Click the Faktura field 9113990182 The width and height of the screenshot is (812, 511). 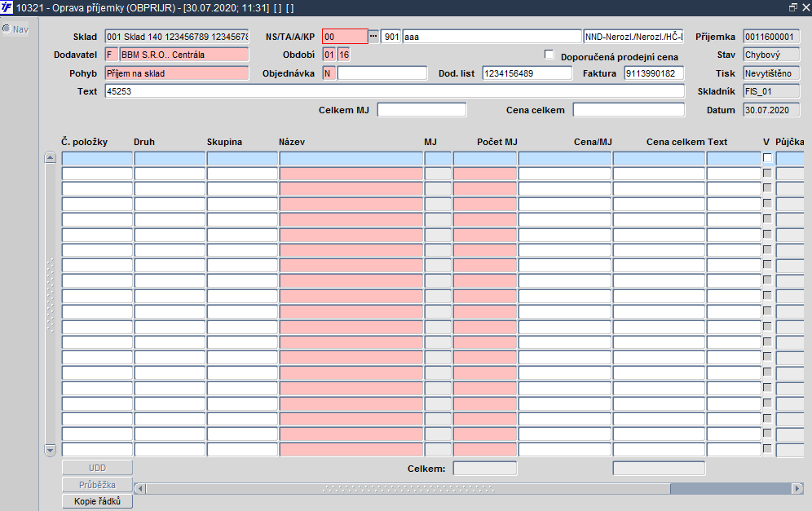(654, 73)
